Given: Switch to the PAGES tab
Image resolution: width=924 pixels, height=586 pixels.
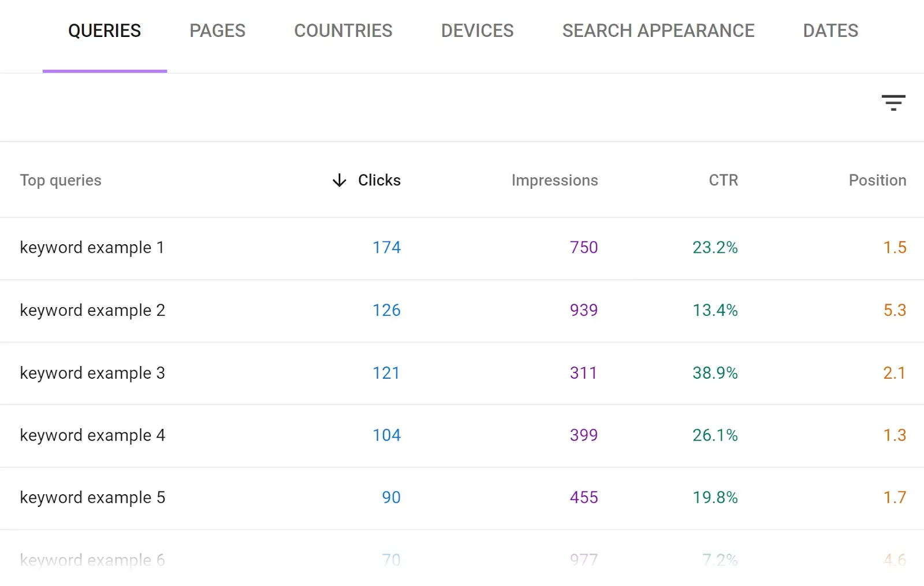Looking at the screenshot, I should click(217, 31).
